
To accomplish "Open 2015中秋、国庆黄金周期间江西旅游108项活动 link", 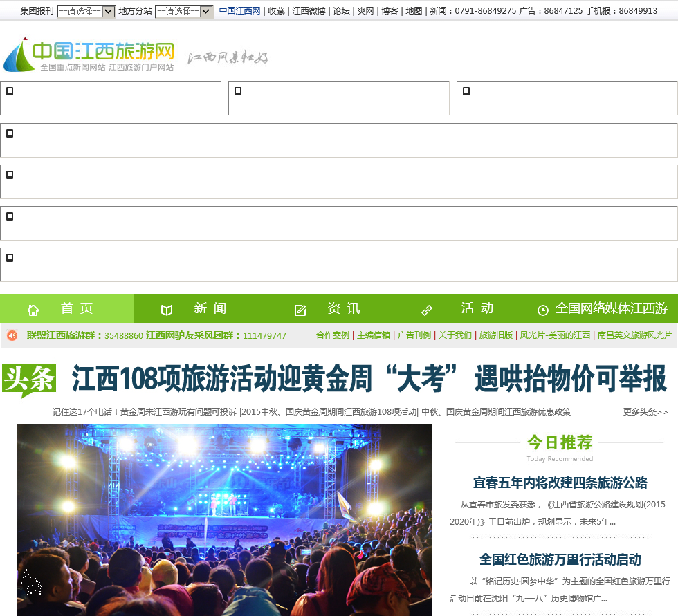I will click(x=329, y=411).
